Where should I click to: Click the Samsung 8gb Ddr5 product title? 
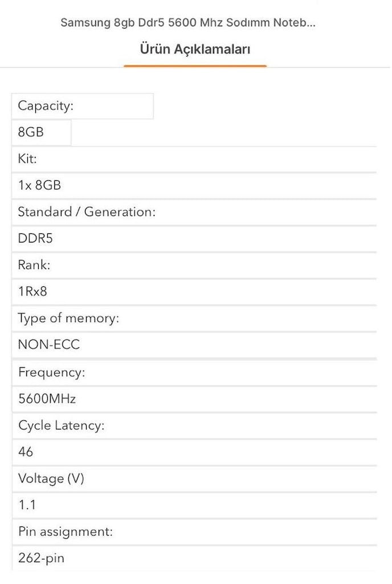point(188,22)
